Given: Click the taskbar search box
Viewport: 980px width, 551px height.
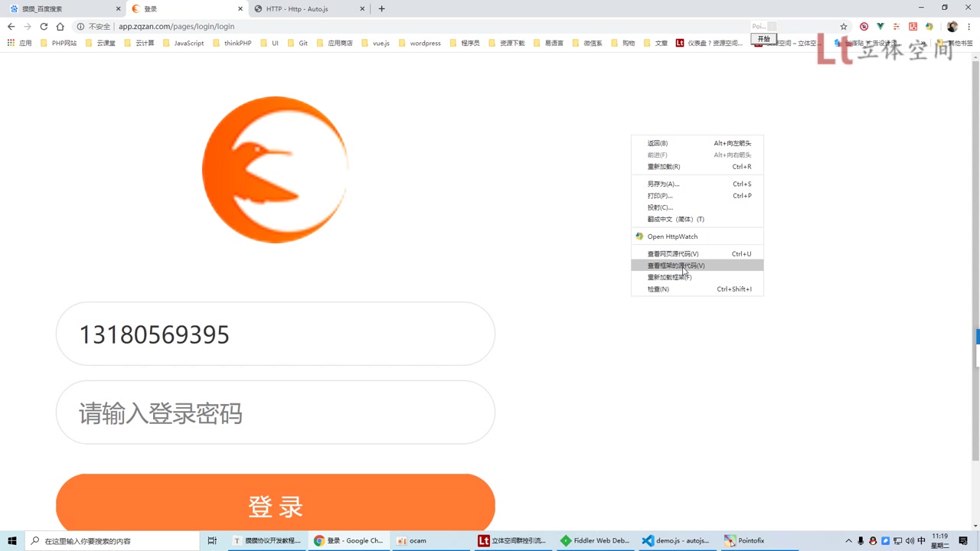Looking at the screenshot, I should [113, 540].
